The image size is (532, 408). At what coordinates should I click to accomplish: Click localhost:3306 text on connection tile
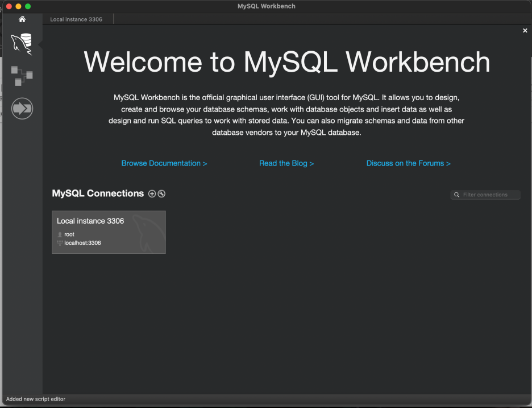click(x=82, y=243)
